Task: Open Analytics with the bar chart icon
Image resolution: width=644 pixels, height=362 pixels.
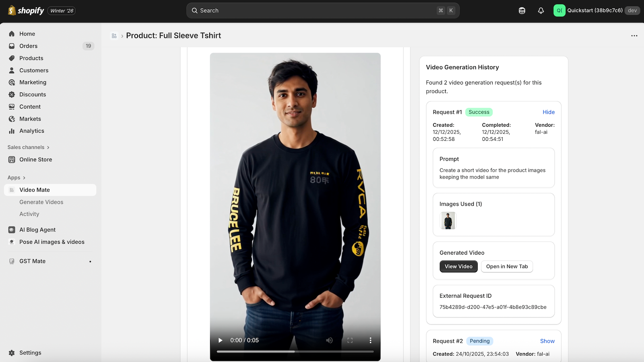Action: tap(12, 131)
